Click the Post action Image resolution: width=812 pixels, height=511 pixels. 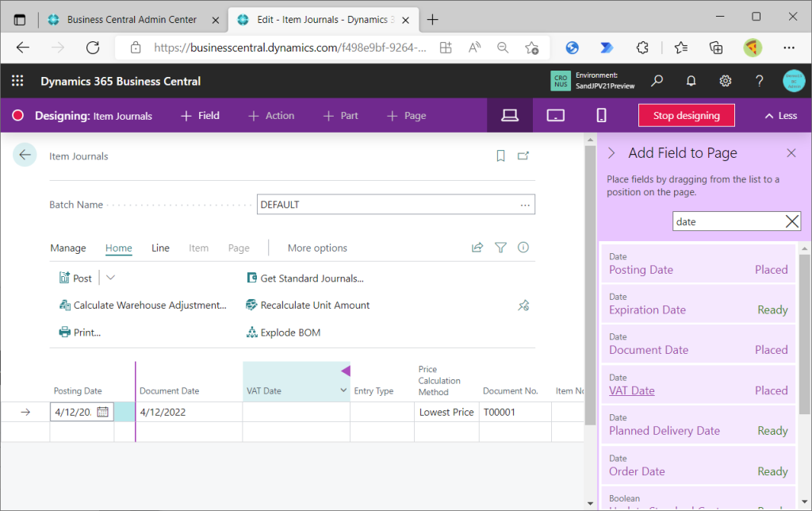(x=75, y=279)
